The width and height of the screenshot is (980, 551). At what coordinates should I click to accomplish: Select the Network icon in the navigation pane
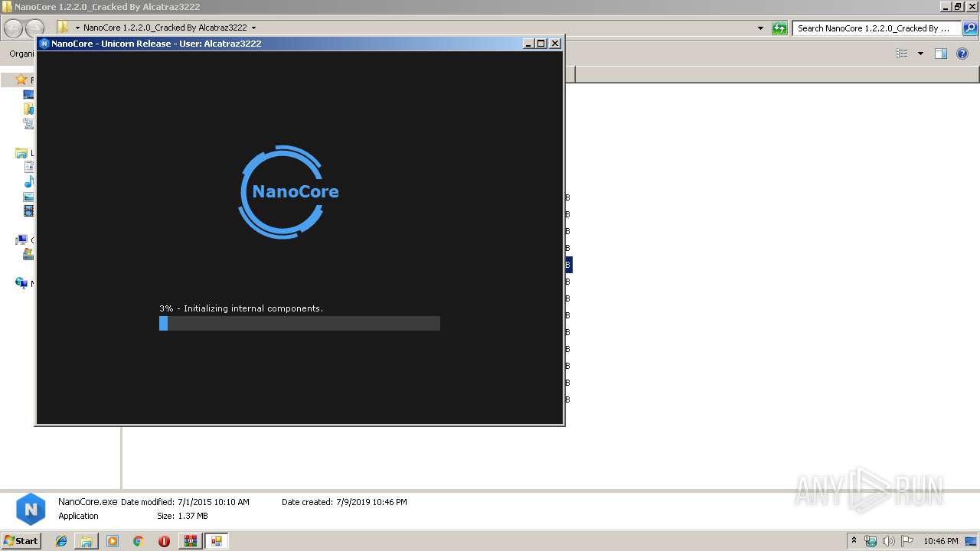tap(21, 283)
